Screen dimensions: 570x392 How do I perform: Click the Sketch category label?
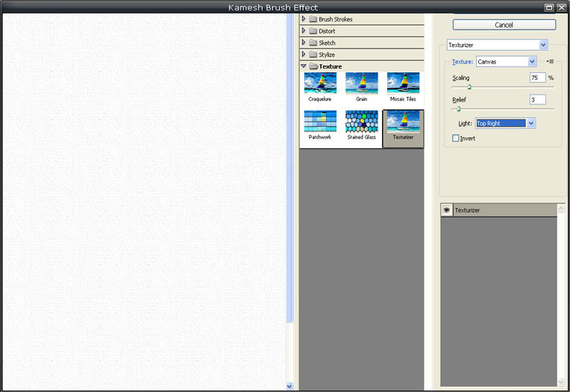point(327,42)
